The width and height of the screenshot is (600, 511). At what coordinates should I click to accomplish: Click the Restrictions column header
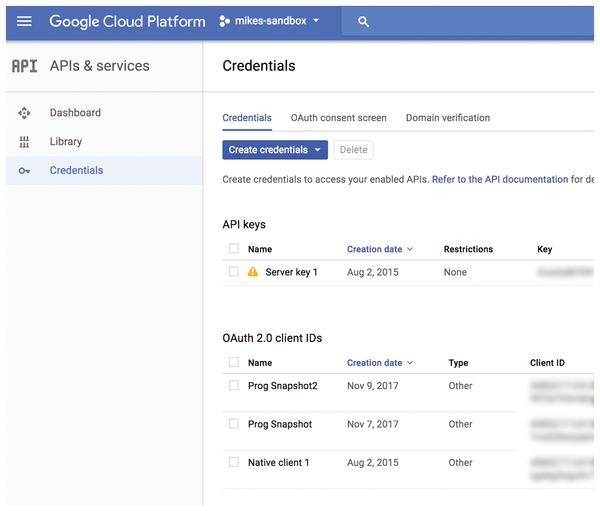click(468, 249)
